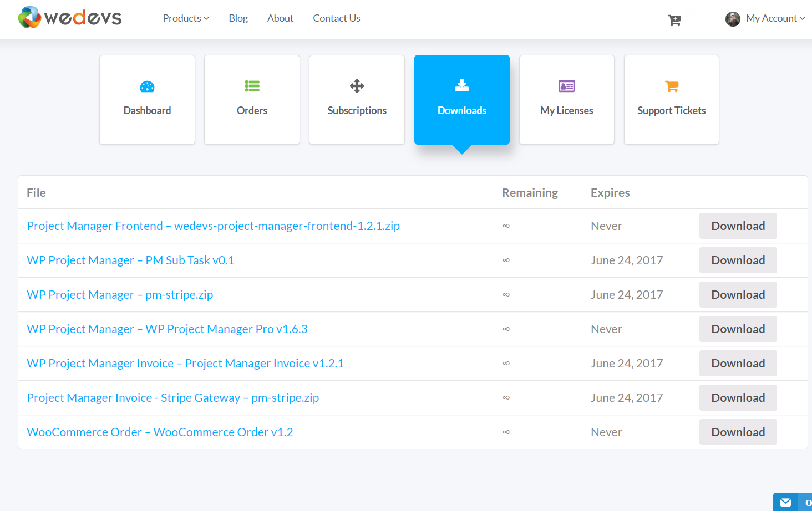
Task: Download the Project Manager Frontend file
Action: (x=738, y=226)
